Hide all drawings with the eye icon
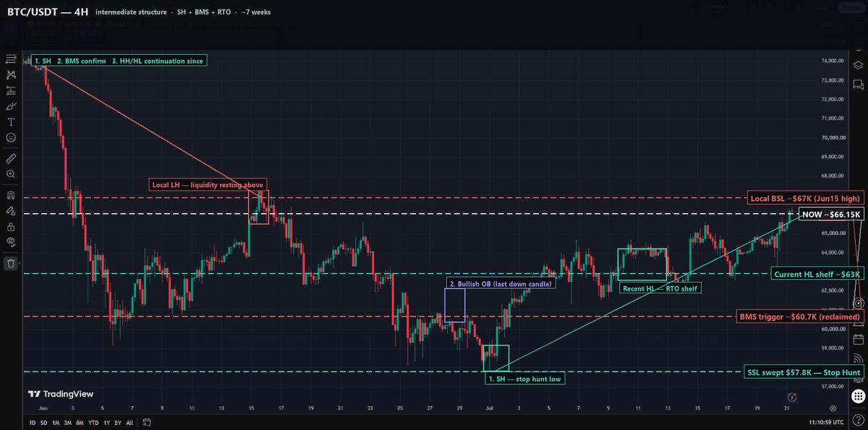Viewport: 868px width, 430px height. [11, 241]
